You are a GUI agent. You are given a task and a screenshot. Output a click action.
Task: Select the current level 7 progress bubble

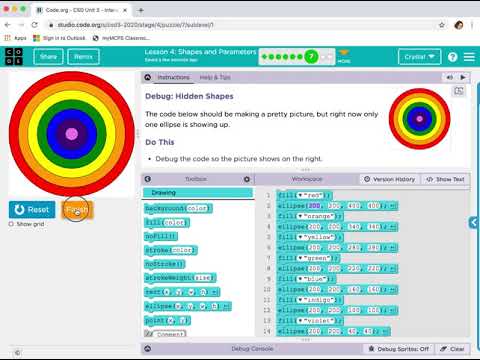coord(311,57)
